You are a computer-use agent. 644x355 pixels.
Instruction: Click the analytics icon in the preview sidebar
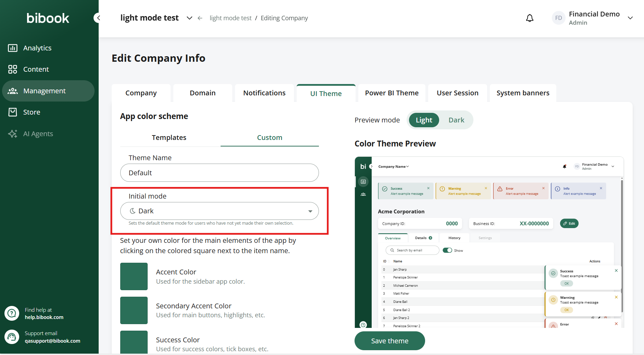[363, 181]
